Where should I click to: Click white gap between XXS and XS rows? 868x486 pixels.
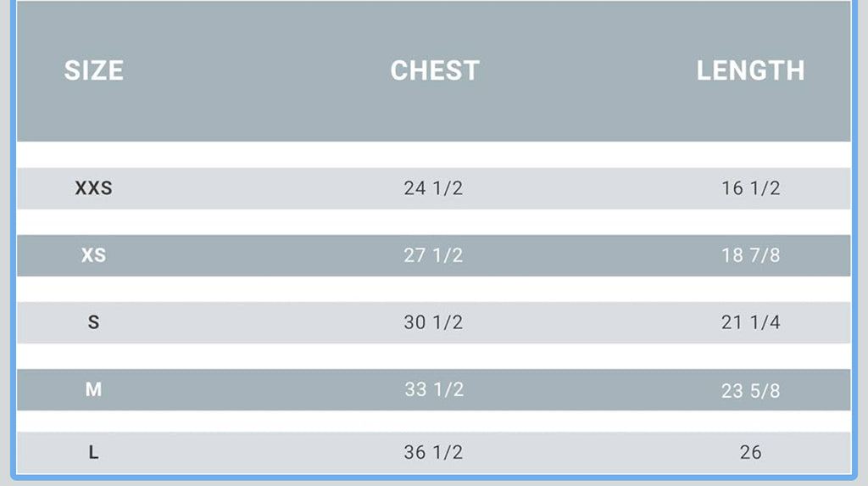pyautogui.click(x=433, y=222)
